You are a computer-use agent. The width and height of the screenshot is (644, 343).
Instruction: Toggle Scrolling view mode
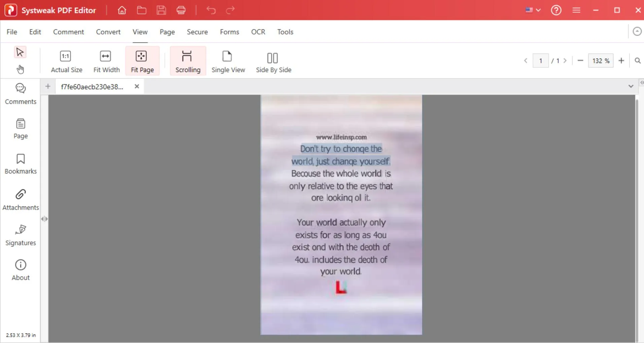188,61
